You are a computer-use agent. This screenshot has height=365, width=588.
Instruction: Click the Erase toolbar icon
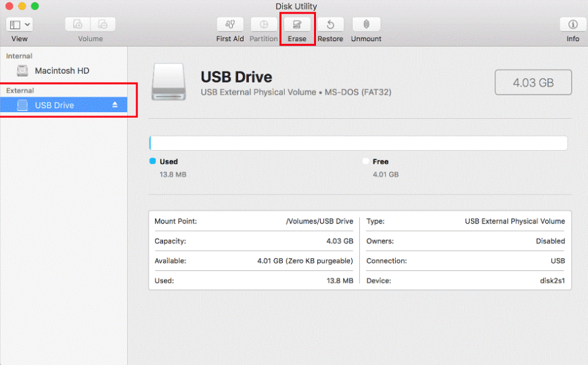(297, 25)
